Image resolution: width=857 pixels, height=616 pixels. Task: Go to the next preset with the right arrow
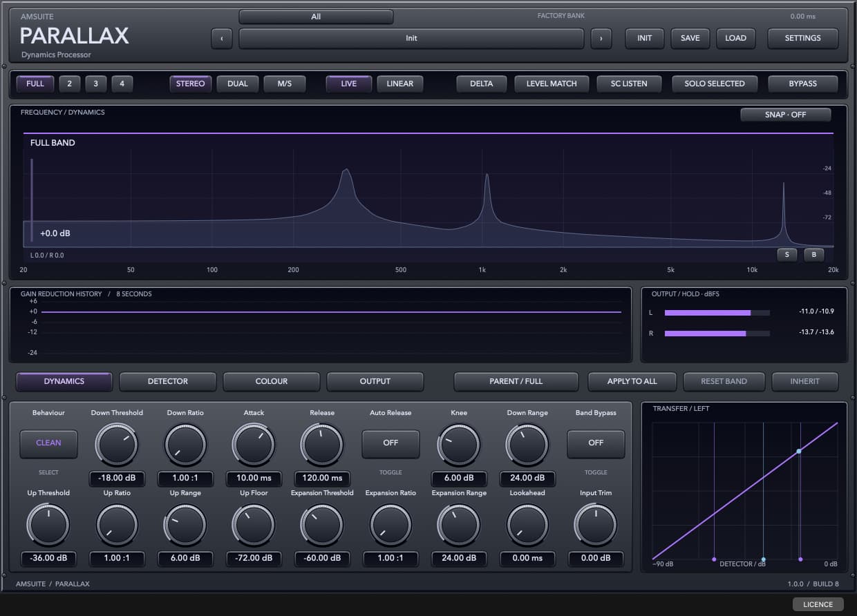coord(601,39)
